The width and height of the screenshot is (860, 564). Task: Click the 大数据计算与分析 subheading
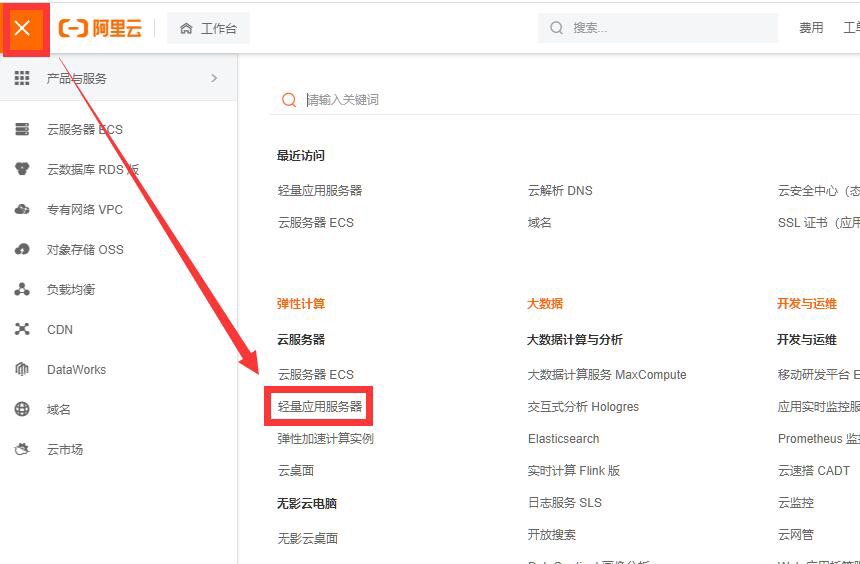coord(575,340)
